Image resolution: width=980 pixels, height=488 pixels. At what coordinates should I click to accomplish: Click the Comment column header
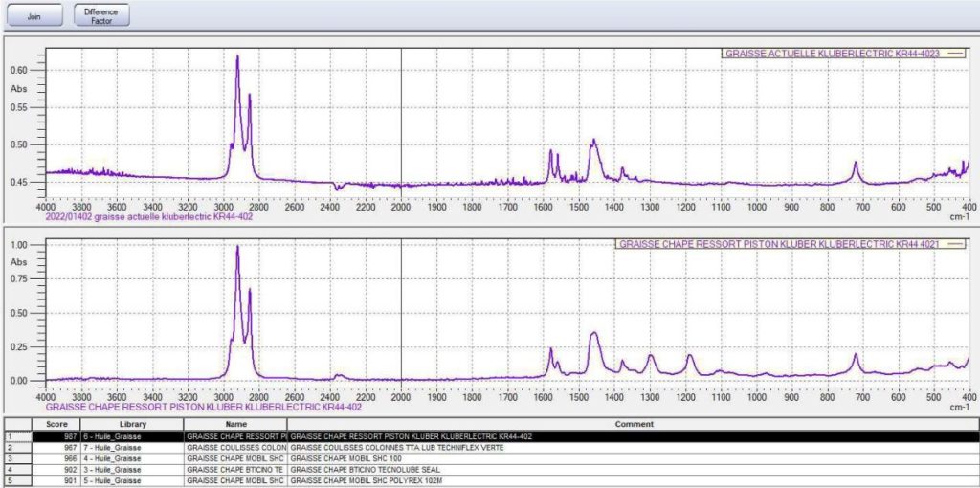point(634,424)
